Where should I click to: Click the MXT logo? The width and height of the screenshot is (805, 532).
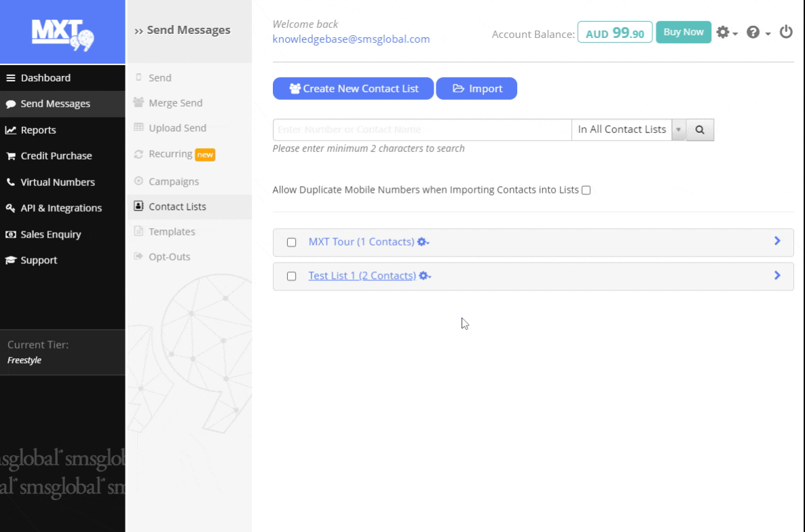[62, 33]
